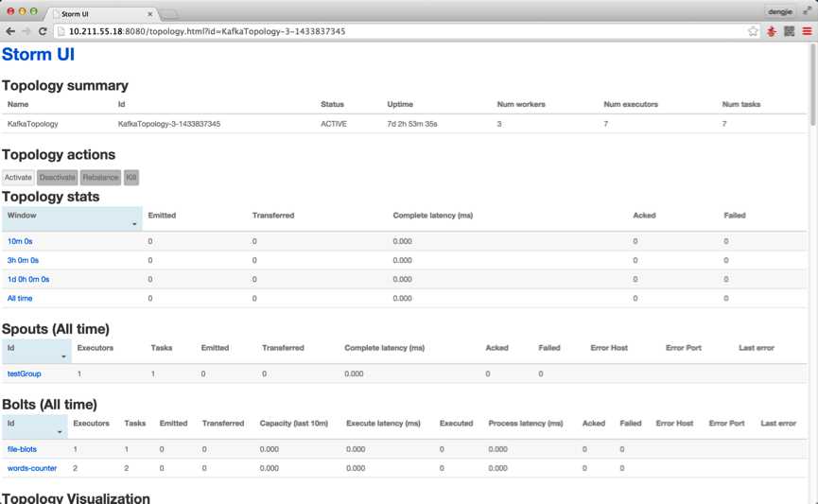Open the file-blots bolt link
818x504 pixels.
[x=22, y=449]
